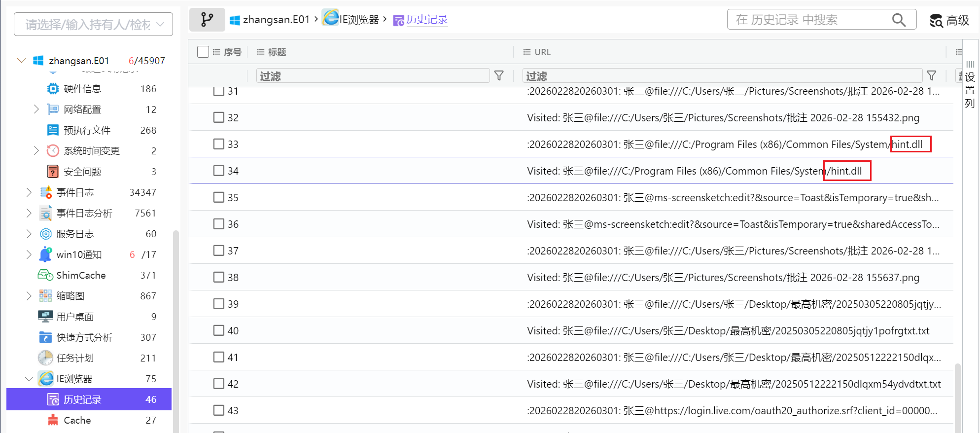This screenshot has height=433, width=980.
Task: Expand the 事件日志 tree node
Action: (x=29, y=192)
